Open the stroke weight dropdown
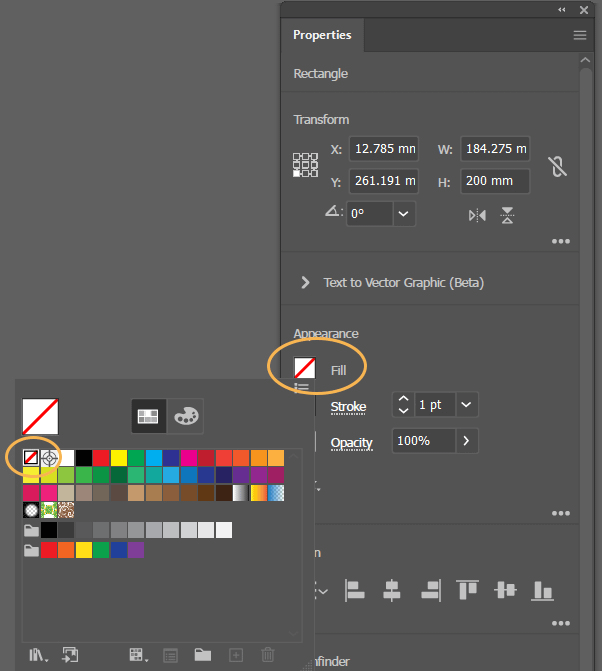This screenshot has width=602, height=671. pos(467,405)
